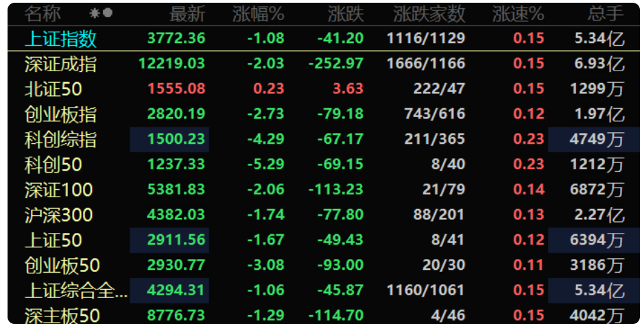
Task: Sort by the 涨速% column header
Action: tap(518, 14)
